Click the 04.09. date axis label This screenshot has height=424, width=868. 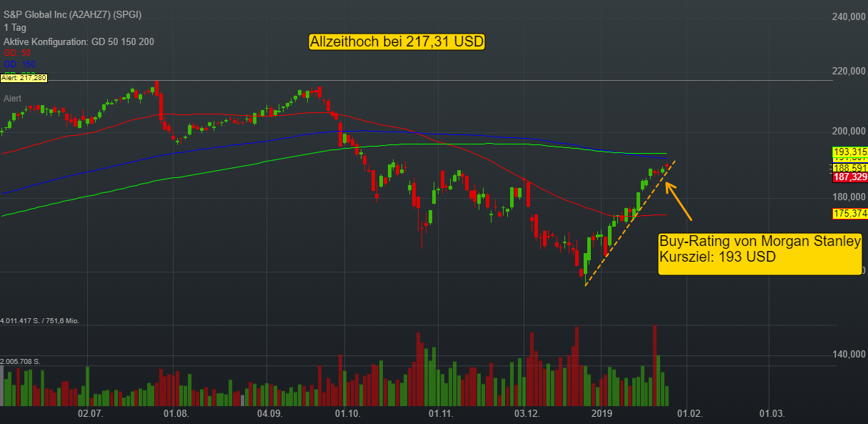pyautogui.click(x=269, y=414)
